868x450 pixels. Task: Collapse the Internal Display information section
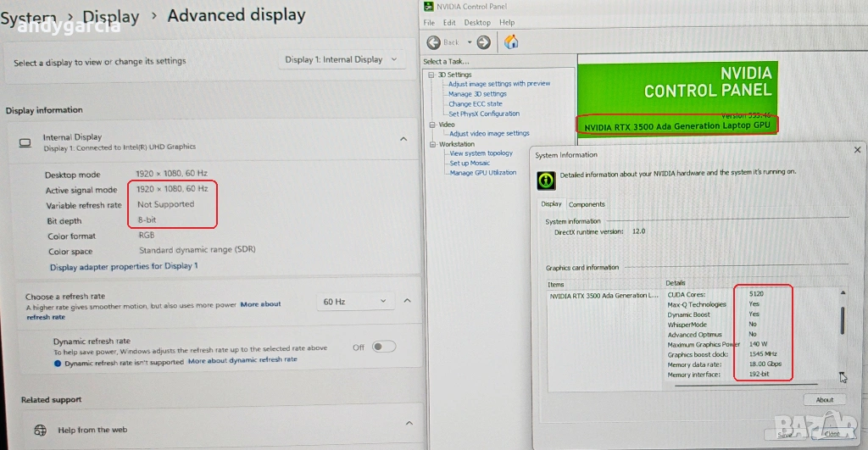[x=403, y=140]
